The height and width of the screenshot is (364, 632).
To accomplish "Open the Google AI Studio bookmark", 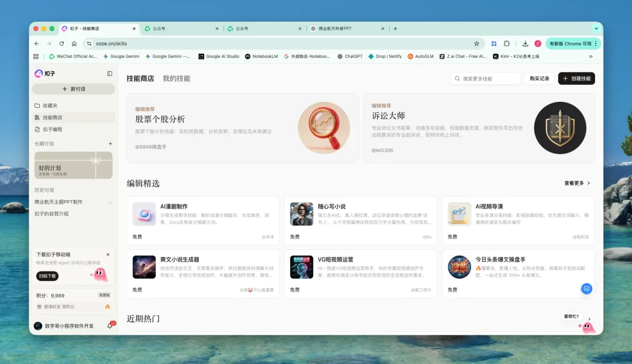I will pos(219,56).
